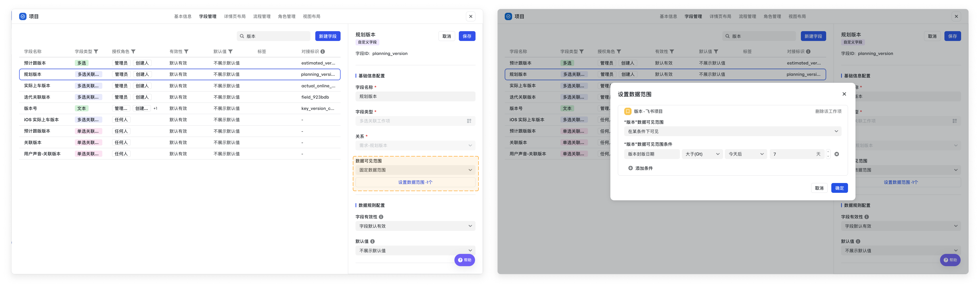Image resolution: width=980 pixels, height=288 pixels.
Task: Open the 今天后 date reference dropdown
Action: pyautogui.click(x=746, y=154)
